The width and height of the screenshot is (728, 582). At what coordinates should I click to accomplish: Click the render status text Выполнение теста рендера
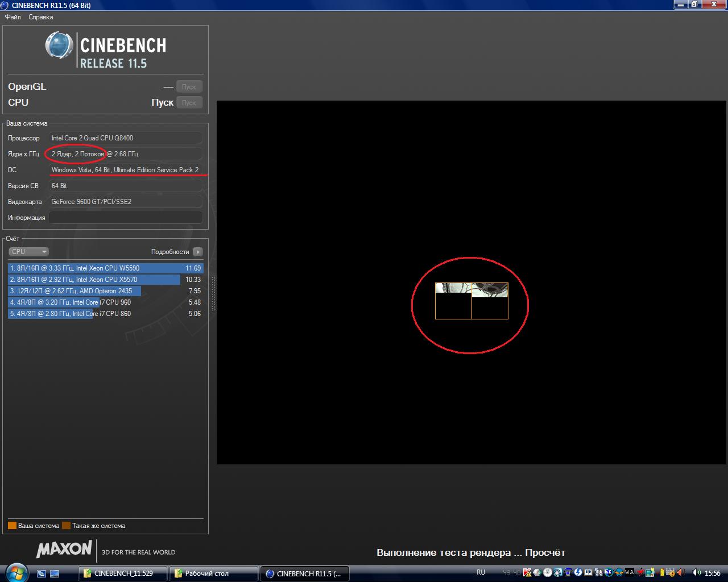[471, 552]
